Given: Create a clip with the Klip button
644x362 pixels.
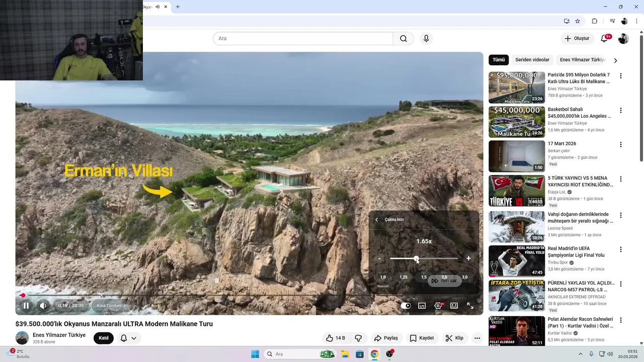Looking at the screenshot, I should [x=454, y=338].
